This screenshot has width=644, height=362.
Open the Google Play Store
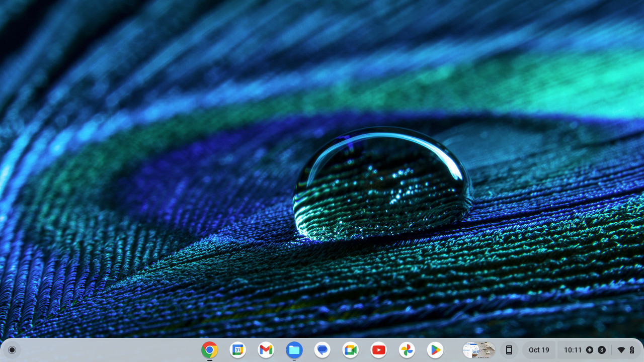tap(435, 350)
